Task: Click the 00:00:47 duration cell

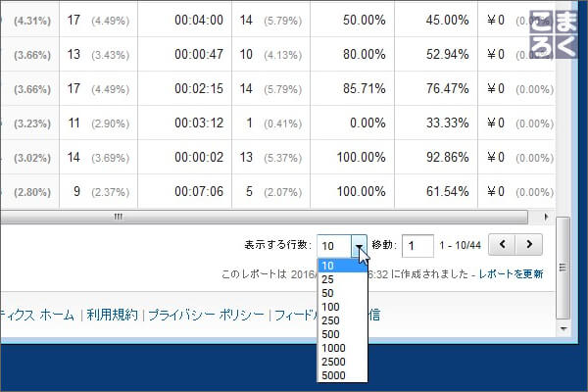Action: pyautogui.click(x=199, y=55)
